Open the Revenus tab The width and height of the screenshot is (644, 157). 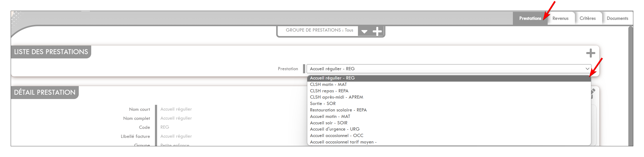560,18
